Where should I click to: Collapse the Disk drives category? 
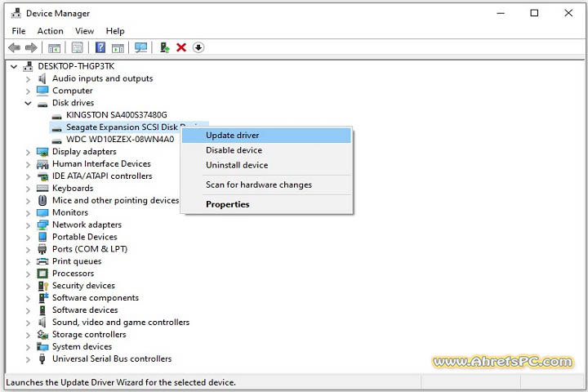point(28,103)
